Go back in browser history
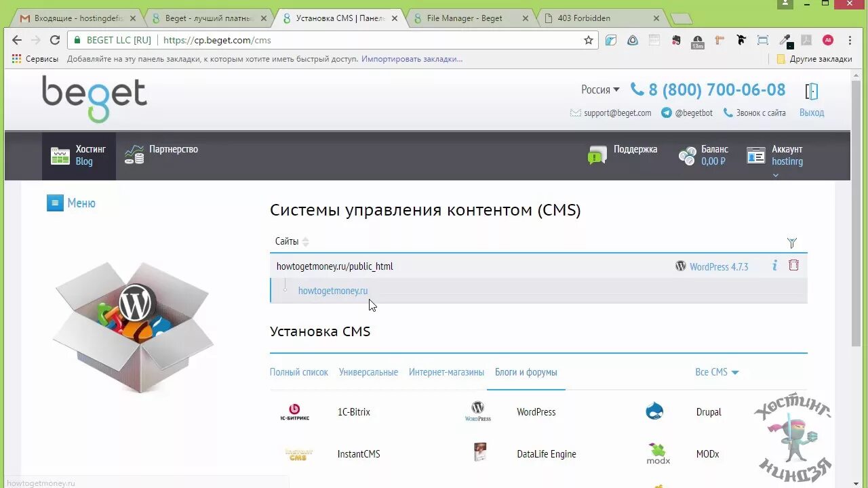 pos(17,40)
